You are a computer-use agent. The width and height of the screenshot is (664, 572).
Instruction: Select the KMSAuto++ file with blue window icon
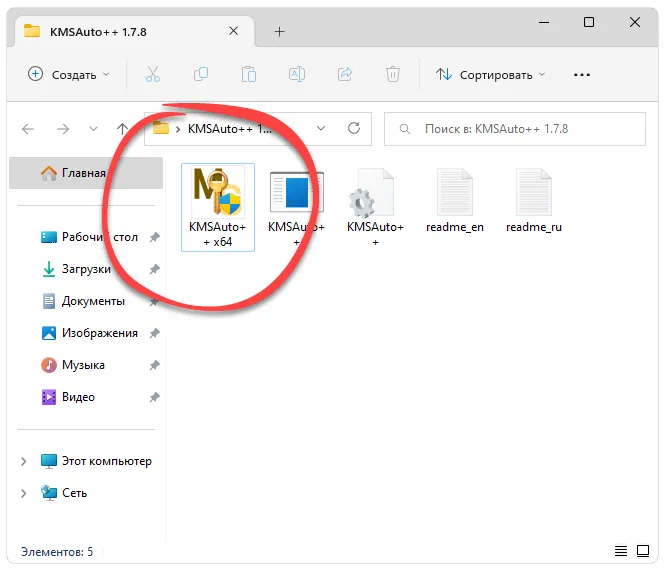[296, 207]
